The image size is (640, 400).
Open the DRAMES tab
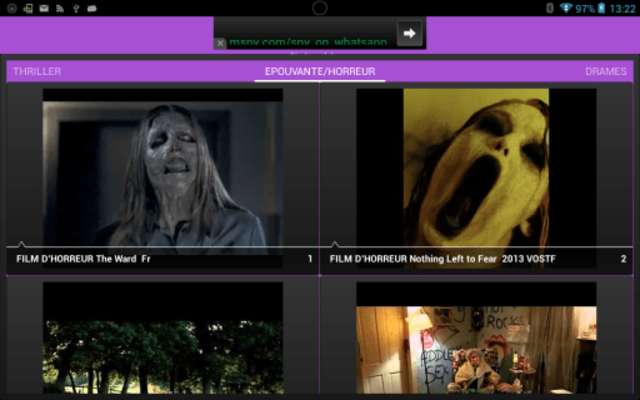[x=606, y=71]
